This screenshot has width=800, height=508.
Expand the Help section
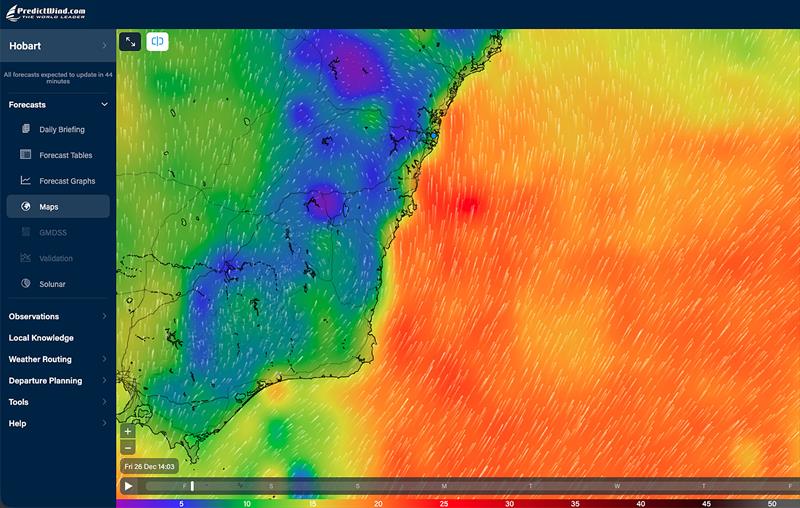(x=58, y=423)
